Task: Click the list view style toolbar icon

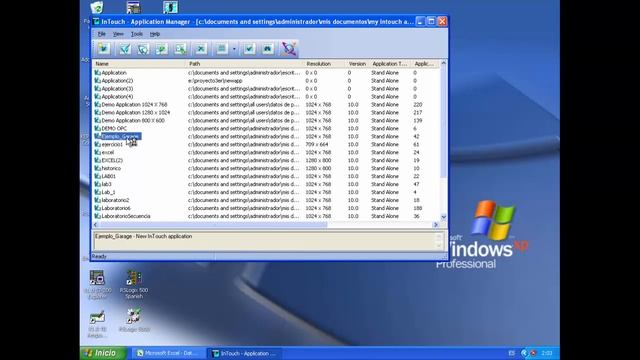Action: click(222, 49)
